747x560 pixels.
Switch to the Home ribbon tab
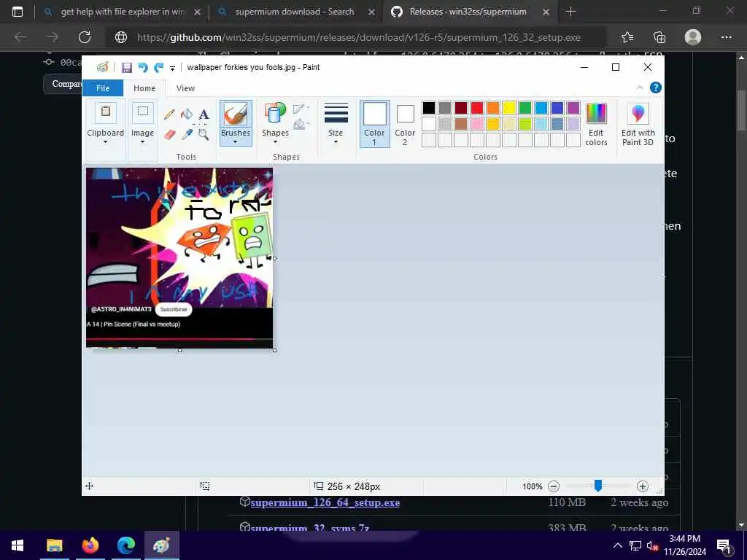(144, 88)
